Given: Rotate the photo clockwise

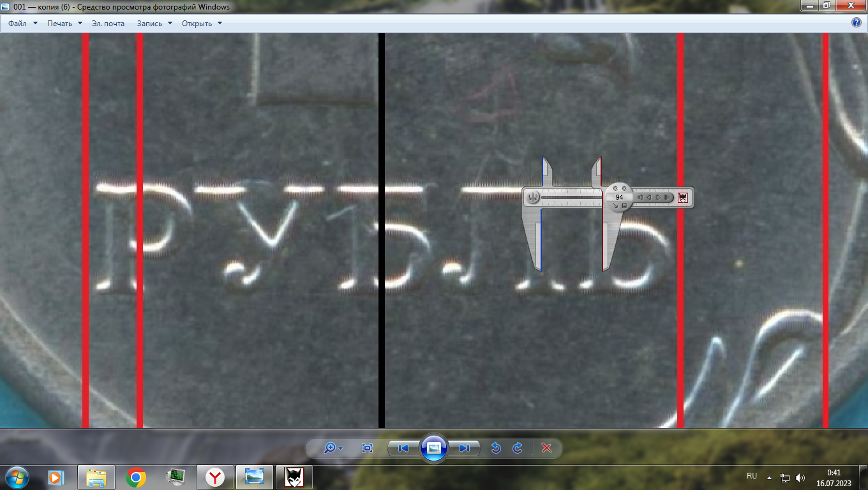Looking at the screenshot, I should 518,448.
